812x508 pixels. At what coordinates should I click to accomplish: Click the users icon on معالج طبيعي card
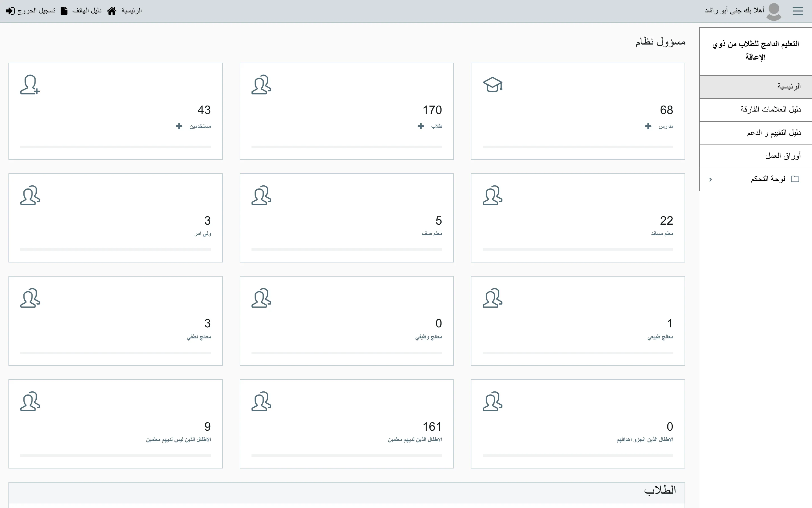493,298
